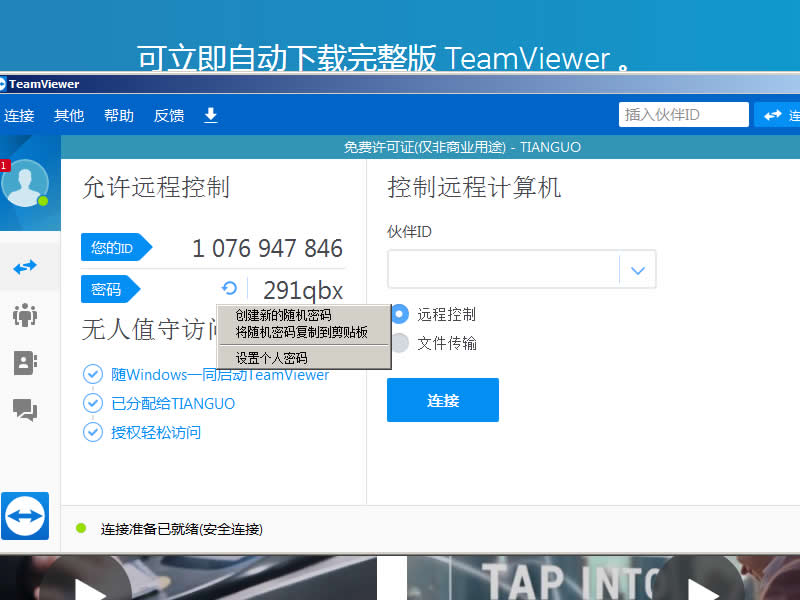Open the 帮助 menu

[x=118, y=115]
